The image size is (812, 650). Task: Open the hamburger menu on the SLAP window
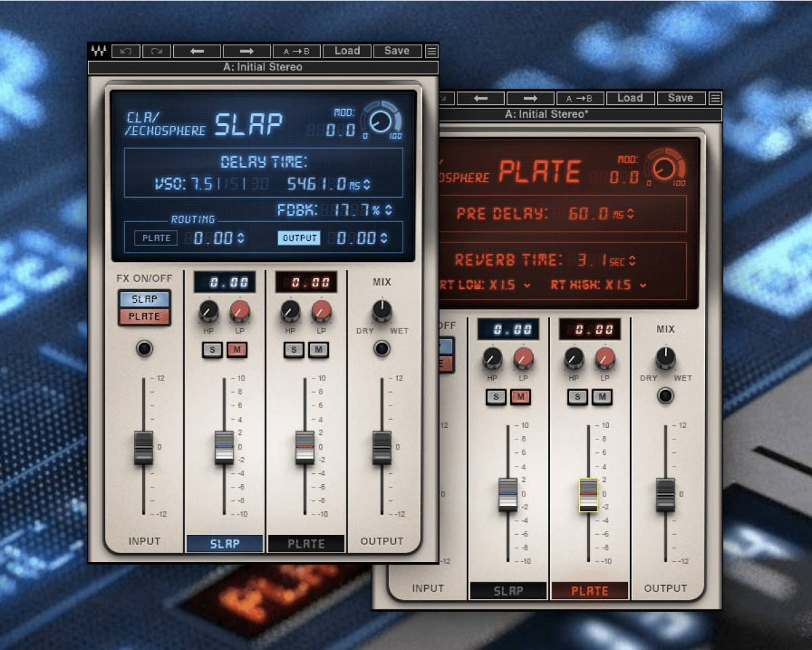(432, 51)
